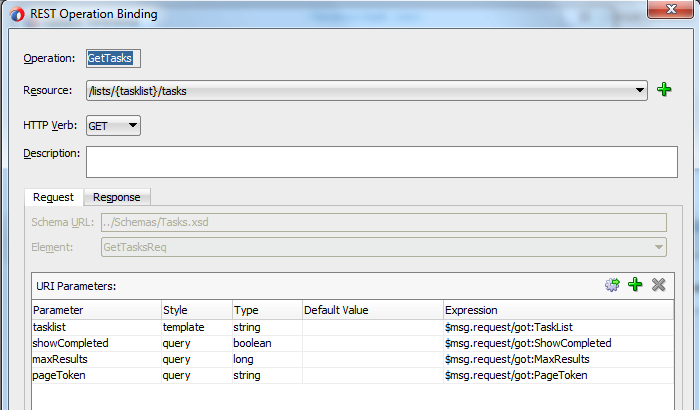Select the pageToken parameter cell

(x=96, y=375)
